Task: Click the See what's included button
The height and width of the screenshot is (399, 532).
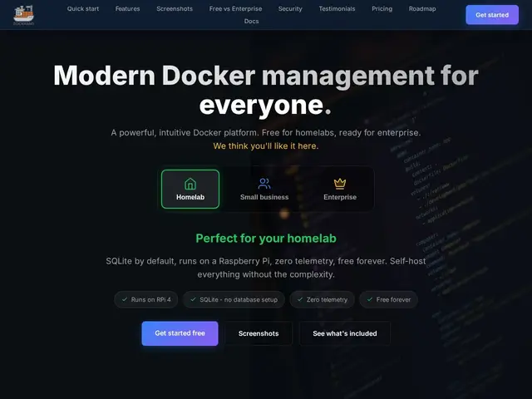Action: [345, 333]
